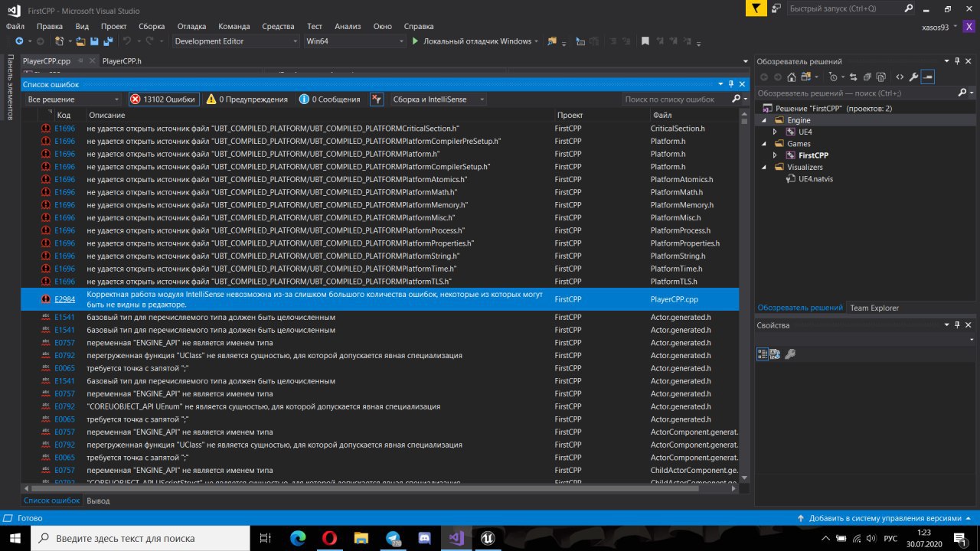Click the notifications flag icon

coord(756,8)
